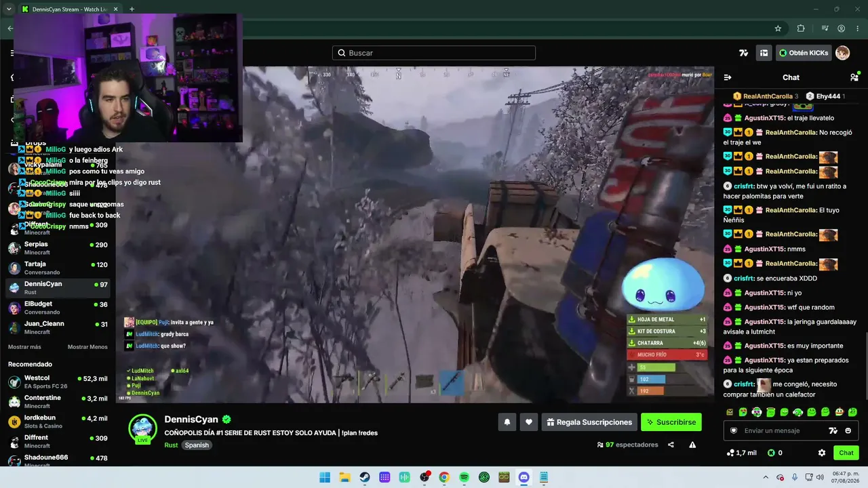Open the chat users list icon
Screen dimensions: 868x488
[x=854, y=77]
